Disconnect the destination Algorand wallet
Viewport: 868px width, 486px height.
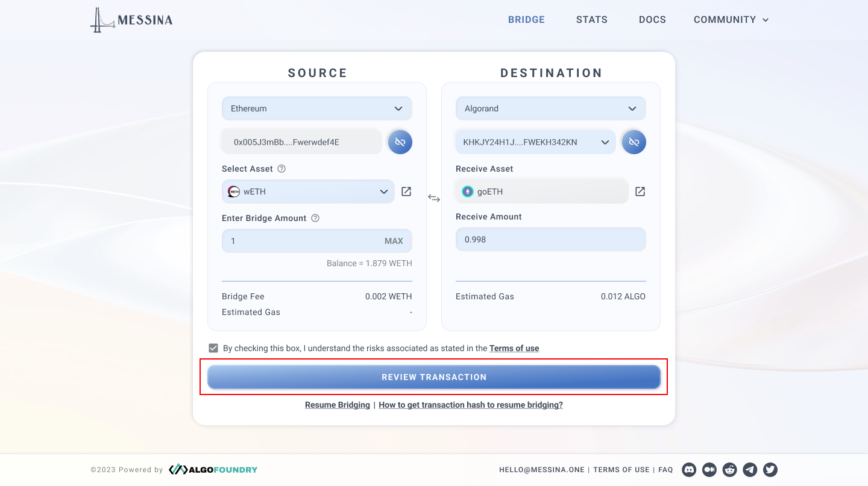click(x=634, y=142)
